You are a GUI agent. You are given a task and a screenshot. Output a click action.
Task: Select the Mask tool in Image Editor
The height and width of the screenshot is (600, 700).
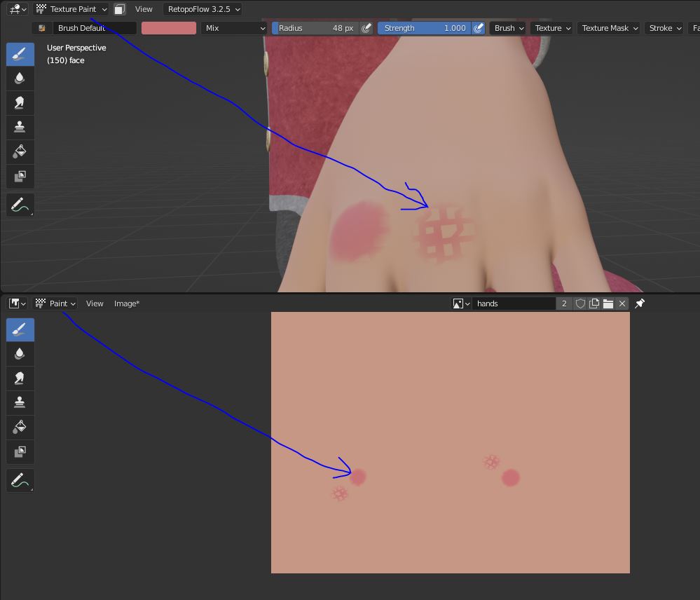tap(20, 452)
